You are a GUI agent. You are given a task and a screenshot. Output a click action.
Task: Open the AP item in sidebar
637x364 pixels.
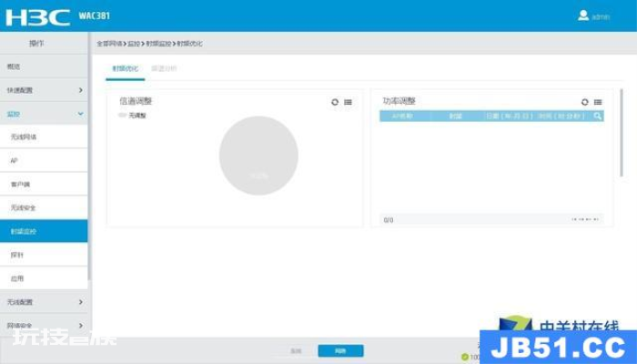(x=44, y=160)
